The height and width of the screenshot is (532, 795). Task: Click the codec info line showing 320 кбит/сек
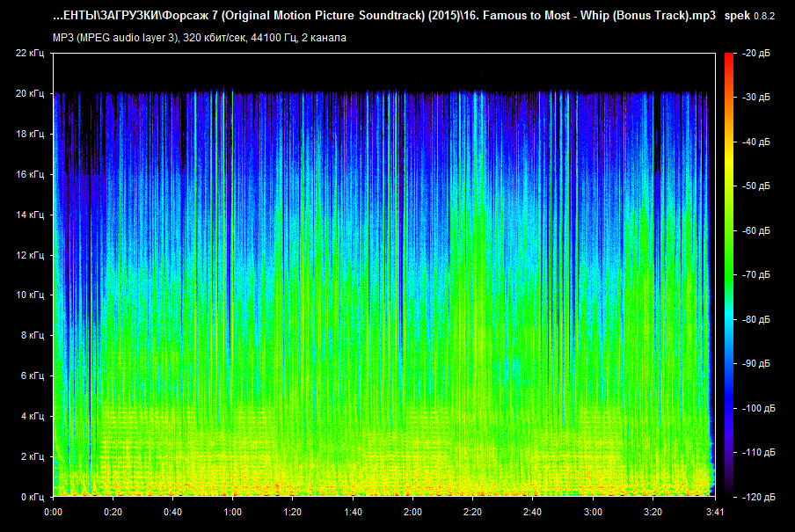pyautogui.click(x=199, y=38)
